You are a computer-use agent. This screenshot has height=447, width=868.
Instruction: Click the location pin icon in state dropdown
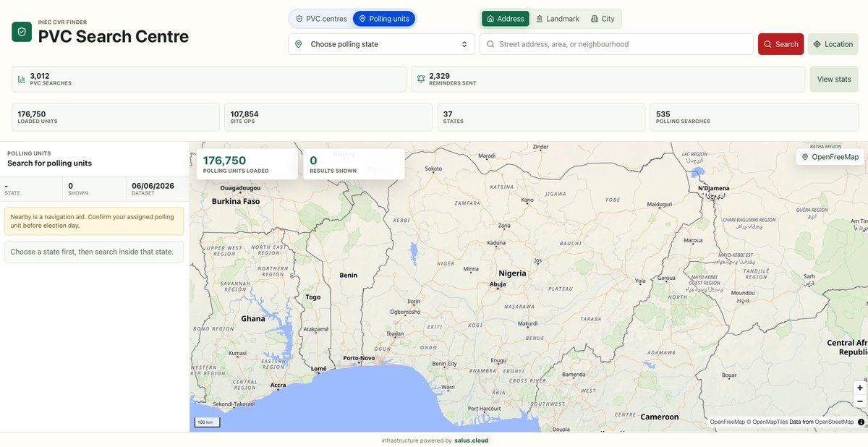point(299,44)
